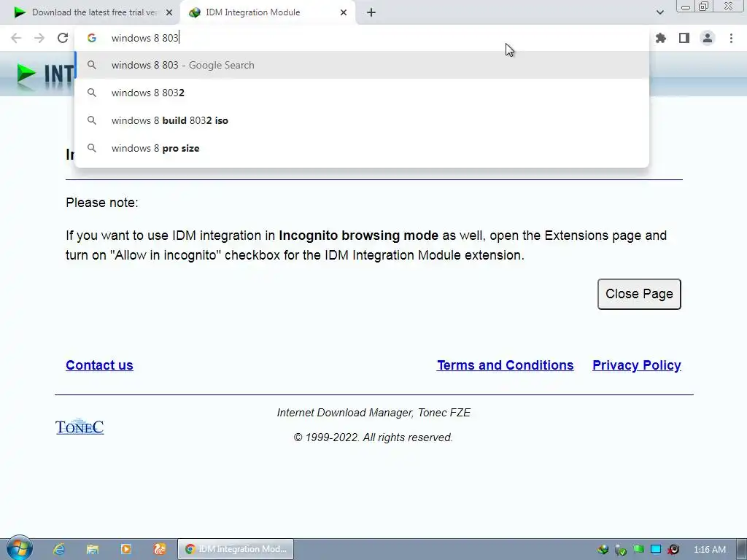Click the IDM system tray icon
Screen dimensions: 747x560
click(603, 550)
